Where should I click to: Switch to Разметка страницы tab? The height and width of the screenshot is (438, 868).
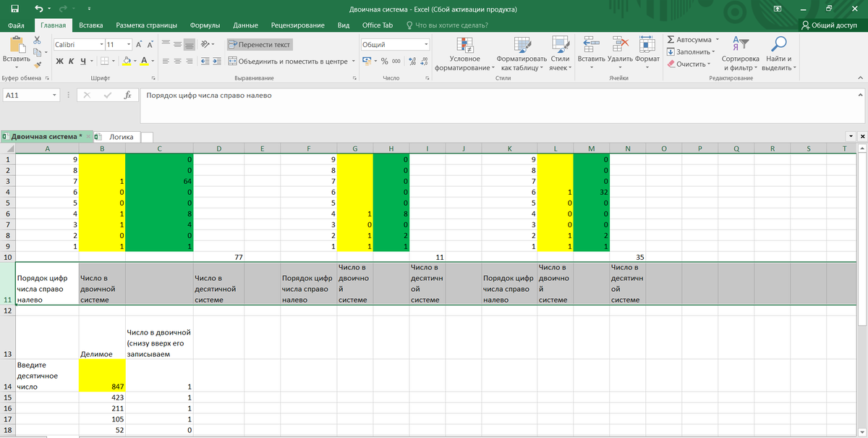click(x=146, y=25)
